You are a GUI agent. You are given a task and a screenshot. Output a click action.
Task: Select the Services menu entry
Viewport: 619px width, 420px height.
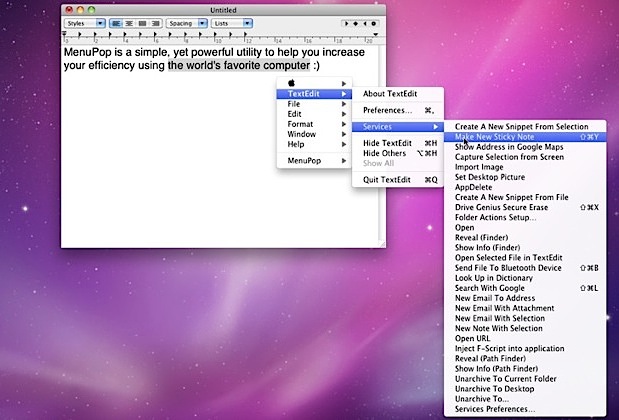[x=398, y=127]
